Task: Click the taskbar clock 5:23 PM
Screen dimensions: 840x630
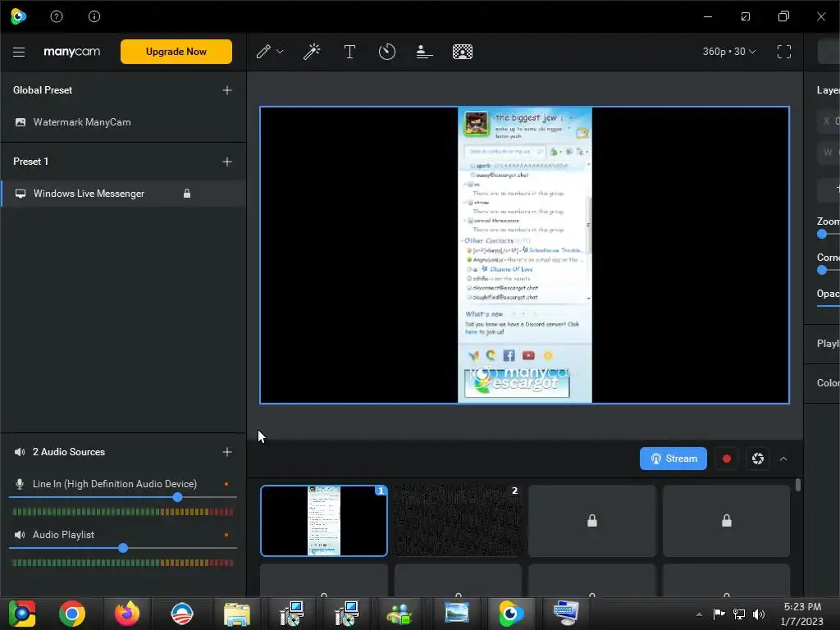Action: [802, 607]
